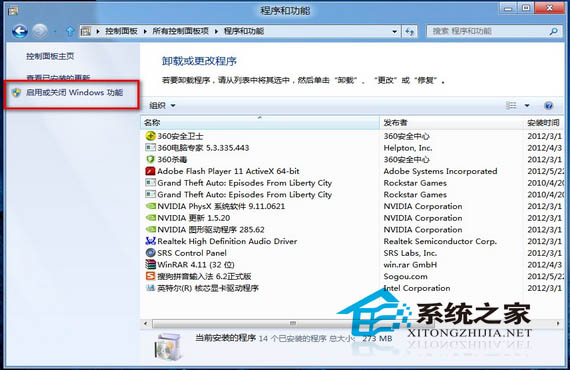Open the address bar history dropdown
This screenshot has height=370, width=571.
(x=394, y=32)
